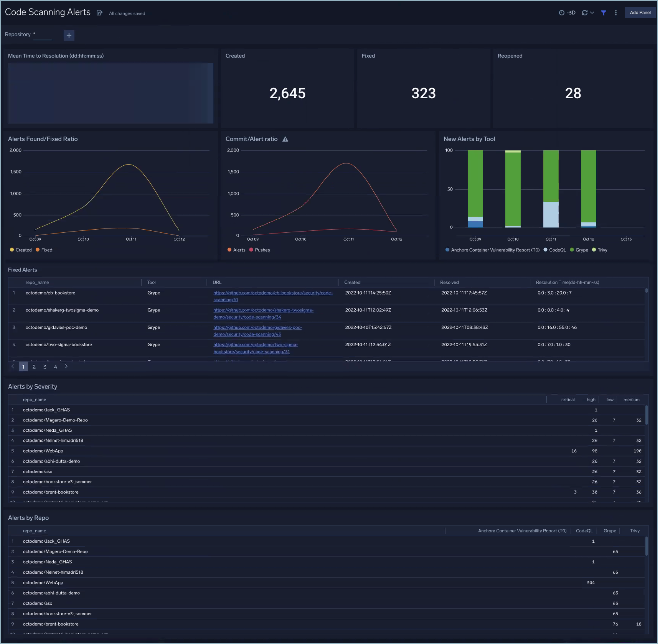The width and height of the screenshot is (658, 644).
Task: Click the share dashboard icon beside the title
Action: 100,13
